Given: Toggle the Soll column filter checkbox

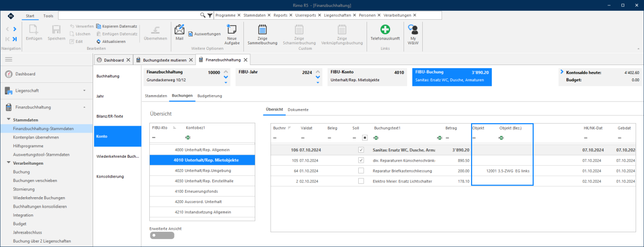Looking at the screenshot, I should pos(365,138).
